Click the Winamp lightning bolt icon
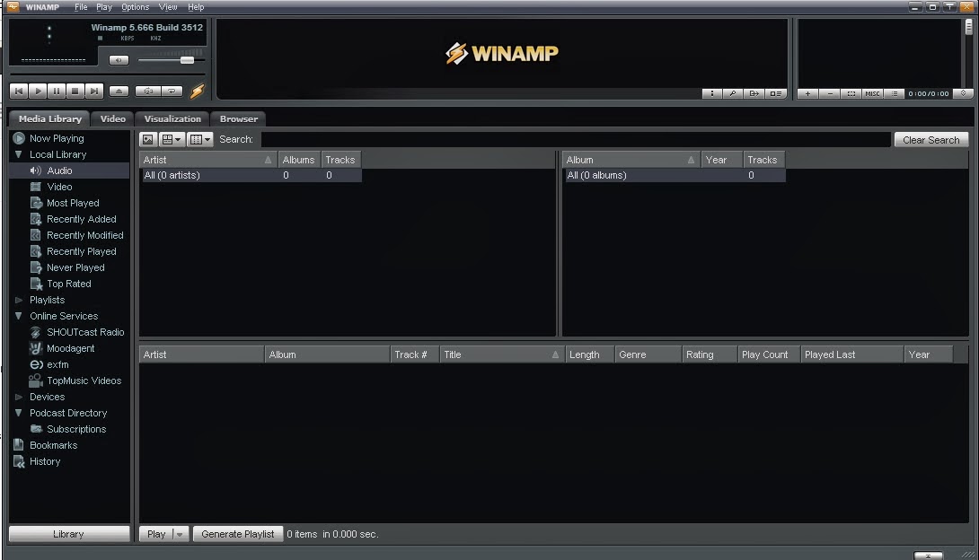The image size is (979, 560). point(197,91)
